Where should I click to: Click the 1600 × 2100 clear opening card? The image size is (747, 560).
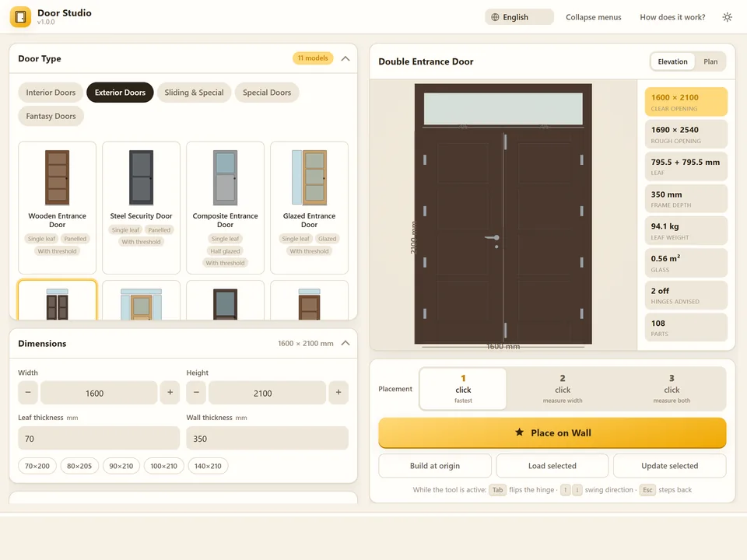coord(686,102)
